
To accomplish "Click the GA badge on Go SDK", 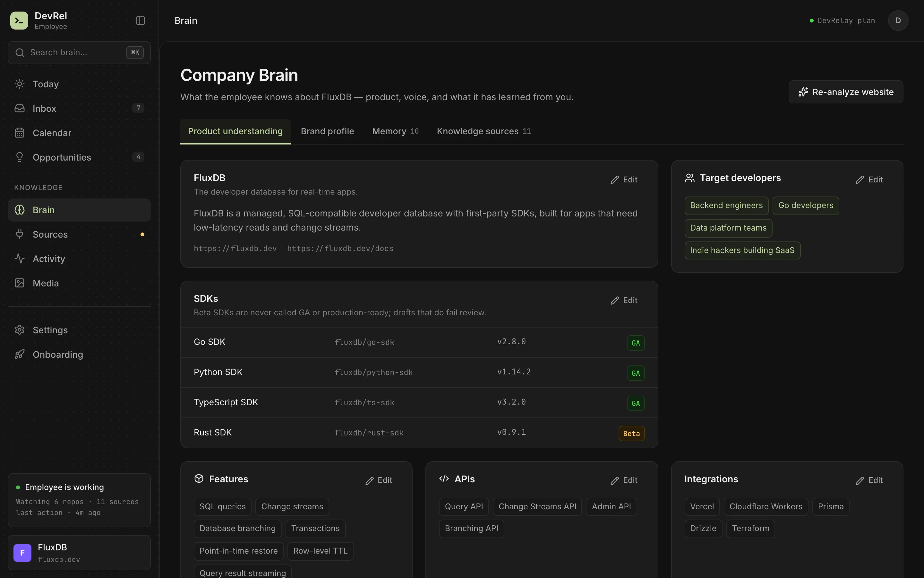I will [x=636, y=343].
